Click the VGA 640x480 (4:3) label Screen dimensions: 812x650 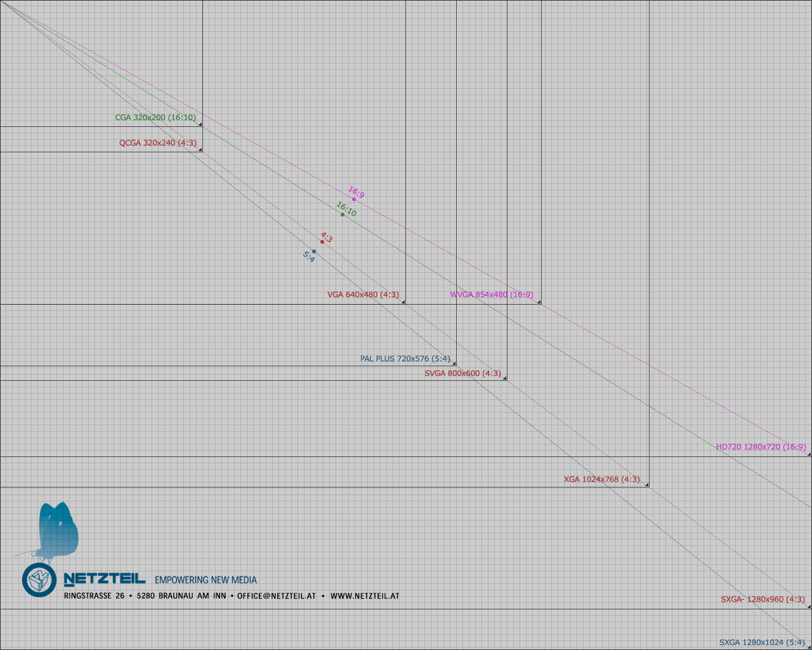tap(363, 295)
